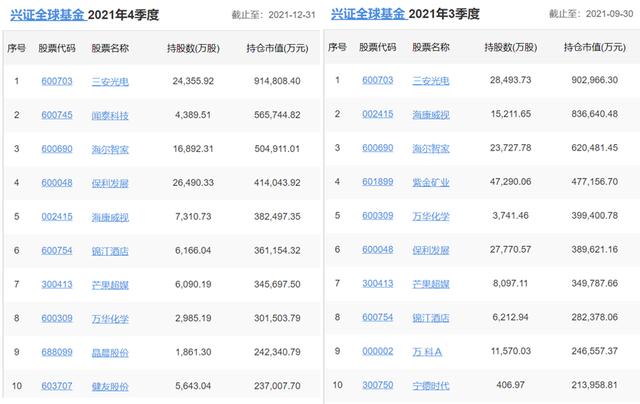The image size is (640, 404).
Task: Open stock code 600754 in 3季度 table
Action: (x=378, y=317)
